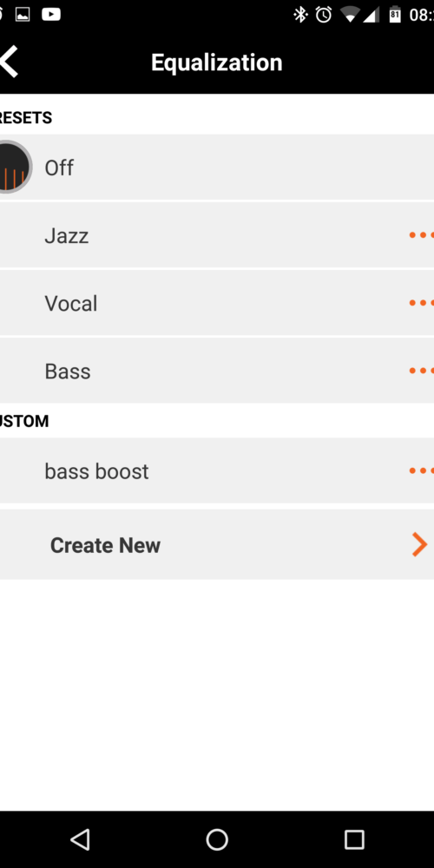Tap the Bluetooth status icon
The width and height of the screenshot is (434, 868).
pyautogui.click(x=300, y=15)
